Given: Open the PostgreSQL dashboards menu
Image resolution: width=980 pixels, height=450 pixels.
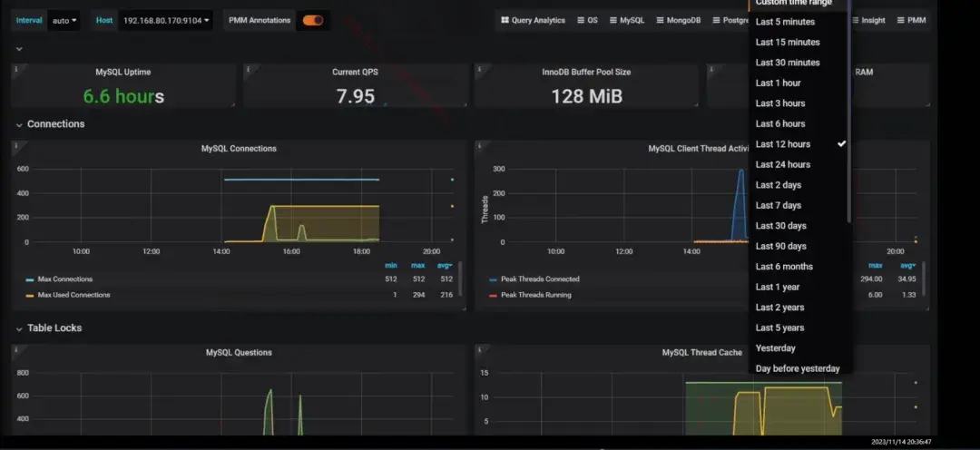Looking at the screenshot, I should (x=730, y=20).
